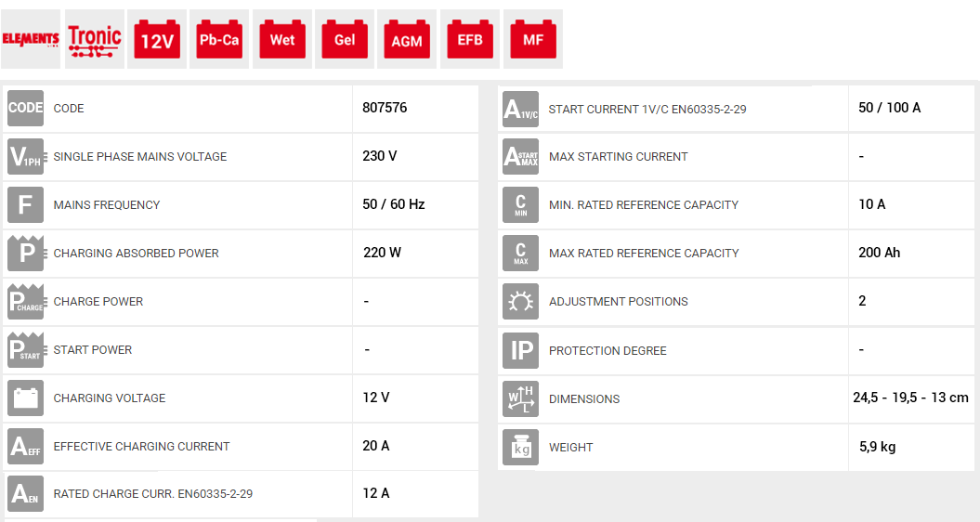
Task: Click the charging voltage battery icon
Action: pos(25,398)
